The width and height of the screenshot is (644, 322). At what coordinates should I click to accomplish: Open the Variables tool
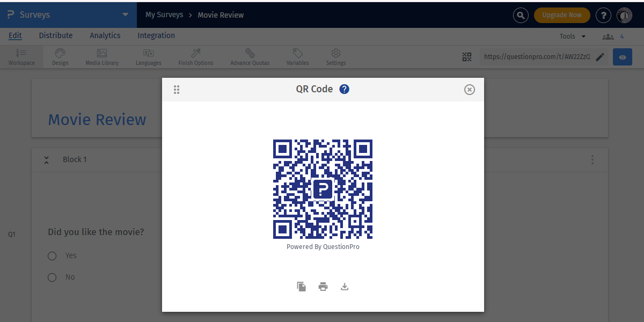coord(297,57)
